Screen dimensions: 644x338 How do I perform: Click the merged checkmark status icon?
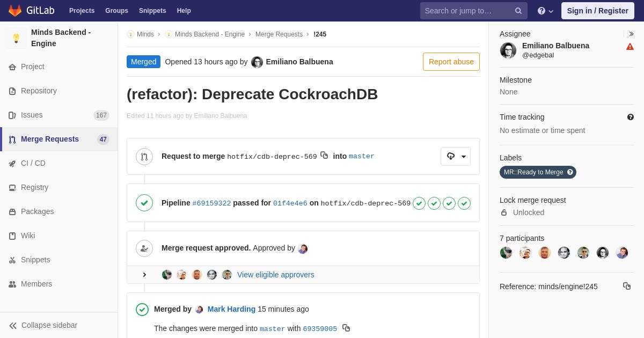pos(142,310)
